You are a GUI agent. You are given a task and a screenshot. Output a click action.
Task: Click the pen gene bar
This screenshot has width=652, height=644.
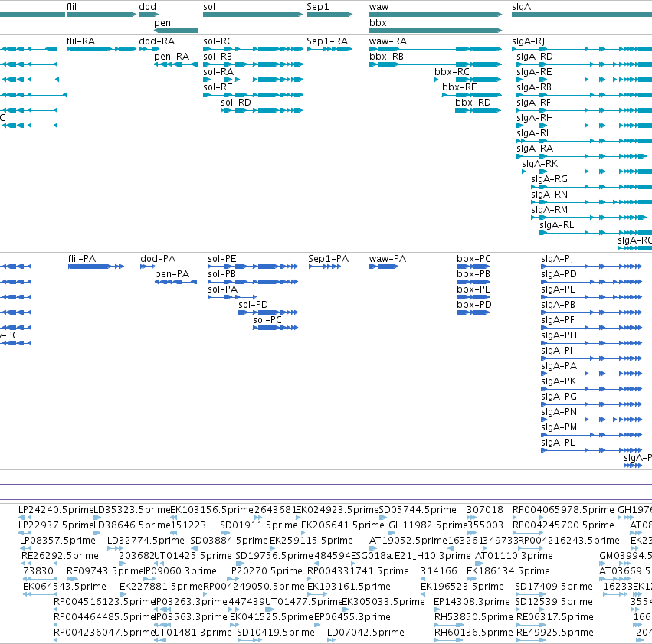coord(176,31)
